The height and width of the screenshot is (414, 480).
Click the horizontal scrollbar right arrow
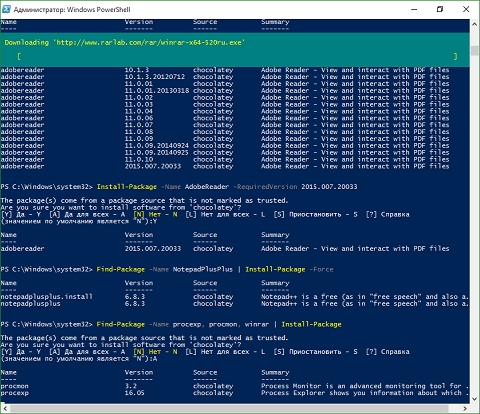click(x=465, y=408)
